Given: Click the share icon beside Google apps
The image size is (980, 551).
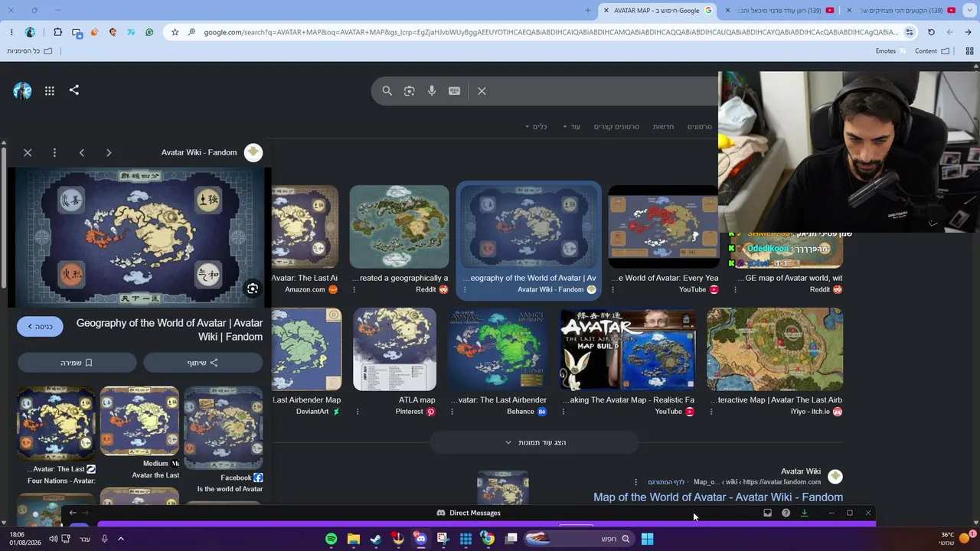Looking at the screenshot, I should (74, 90).
